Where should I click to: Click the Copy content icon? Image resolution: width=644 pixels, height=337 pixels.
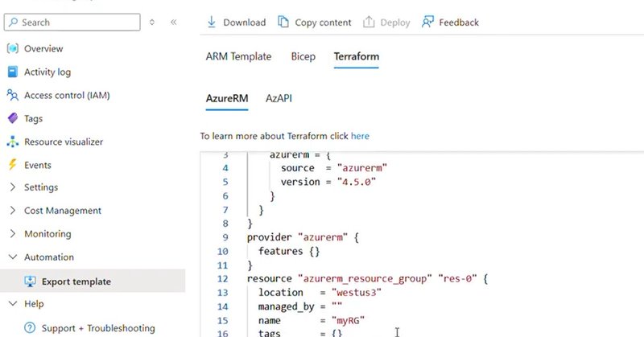click(283, 23)
